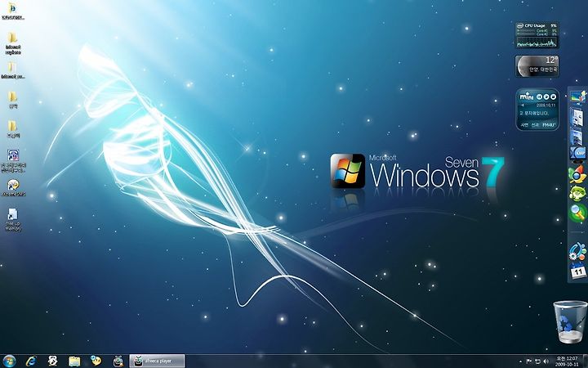Click previous track on mini radio gadget
Image resolution: width=588 pixels, height=368 pixels.
click(539, 96)
